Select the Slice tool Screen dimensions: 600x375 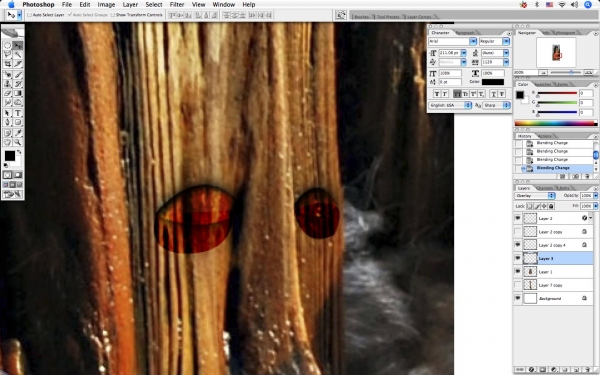click(18, 64)
